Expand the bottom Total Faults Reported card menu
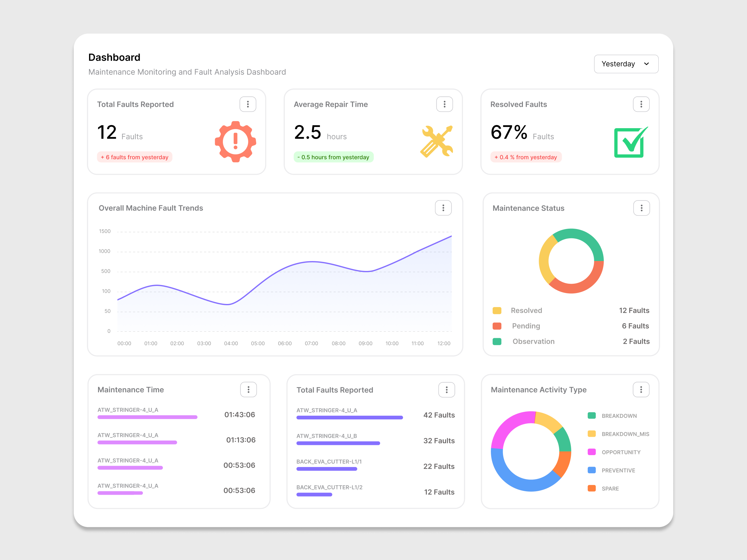The width and height of the screenshot is (747, 560). (446, 390)
